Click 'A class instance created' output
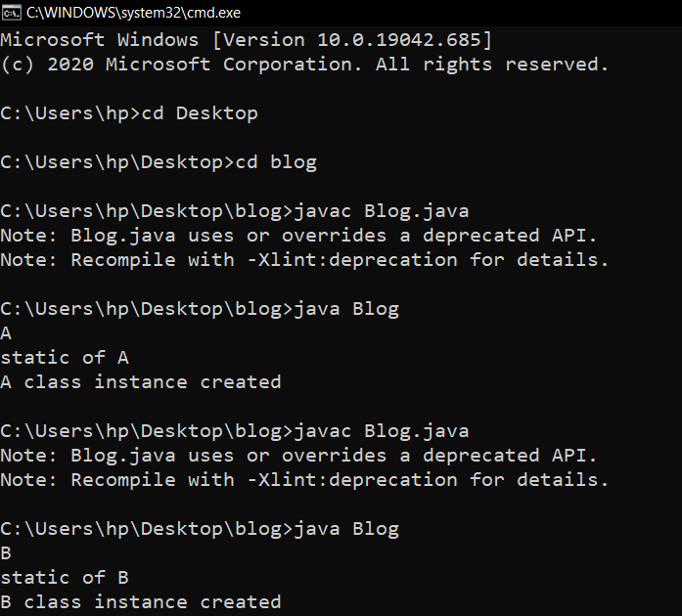The width and height of the screenshot is (682, 616). pyautogui.click(x=141, y=382)
